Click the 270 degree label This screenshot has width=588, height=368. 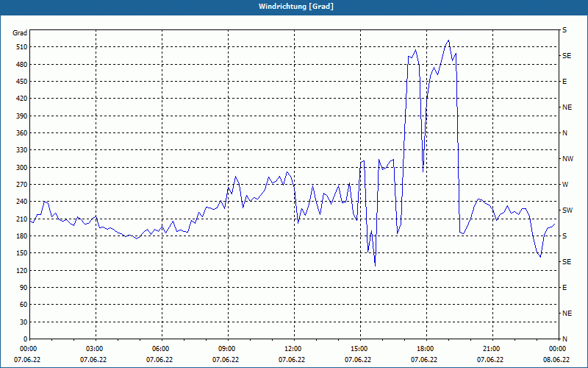coord(22,185)
